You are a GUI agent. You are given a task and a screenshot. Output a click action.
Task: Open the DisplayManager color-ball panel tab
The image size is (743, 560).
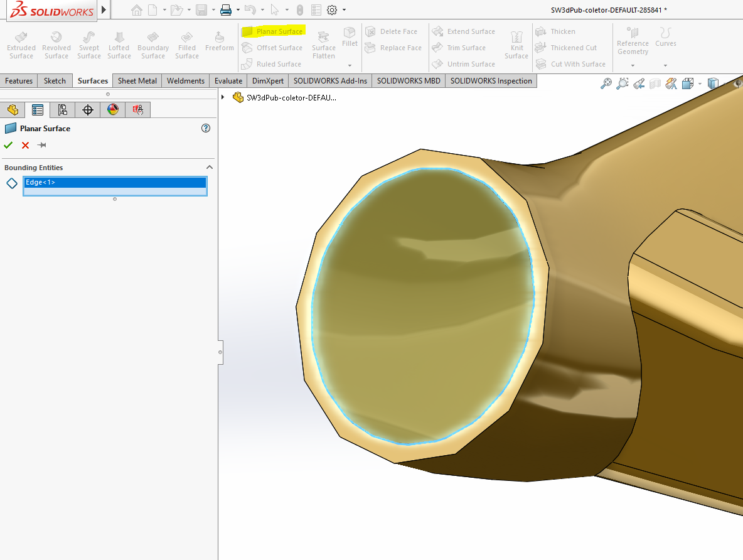[x=113, y=110]
